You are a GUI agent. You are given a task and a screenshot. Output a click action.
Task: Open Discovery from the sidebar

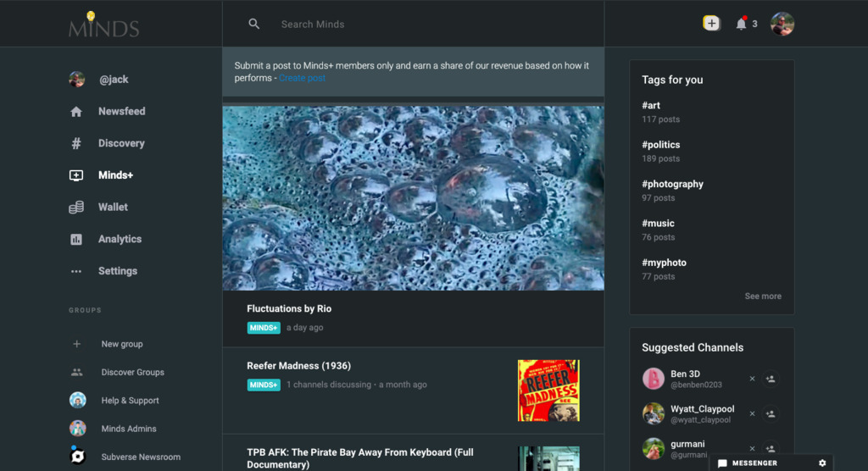pyautogui.click(x=120, y=143)
